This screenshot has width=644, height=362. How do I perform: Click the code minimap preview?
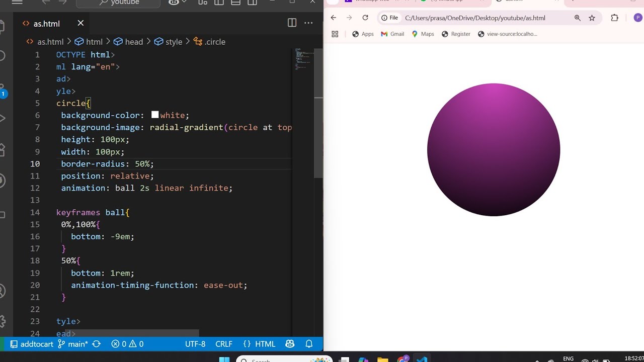304,59
